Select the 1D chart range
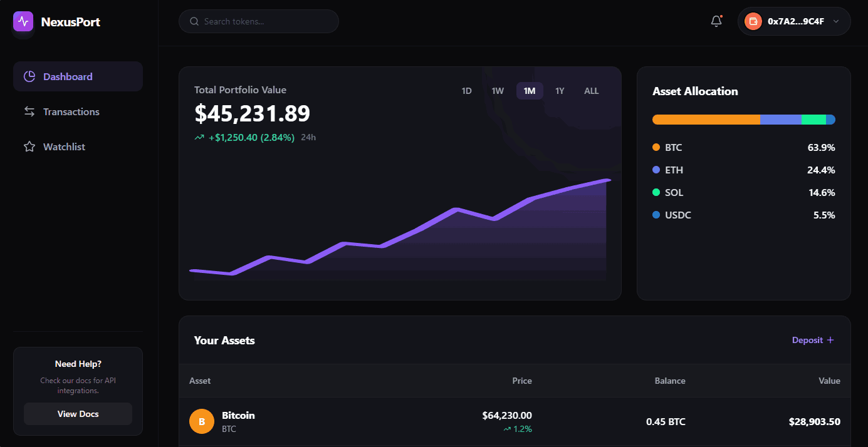The height and width of the screenshot is (447, 868). [467, 91]
